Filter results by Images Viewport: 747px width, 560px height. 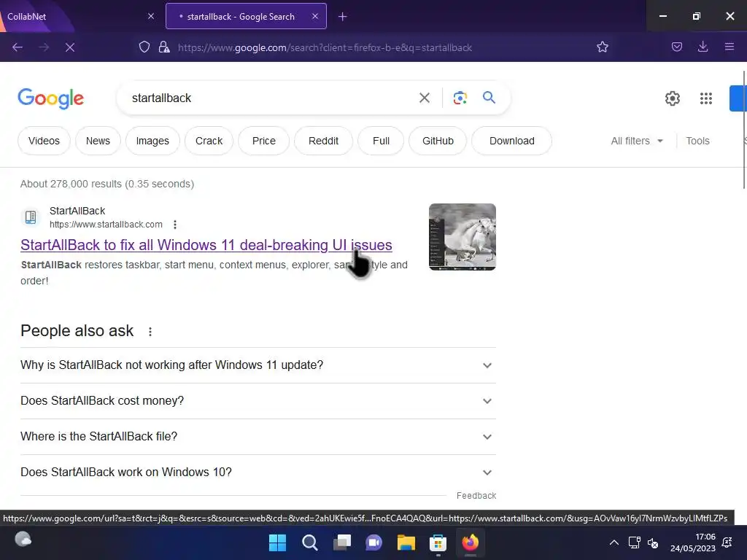pos(152,141)
